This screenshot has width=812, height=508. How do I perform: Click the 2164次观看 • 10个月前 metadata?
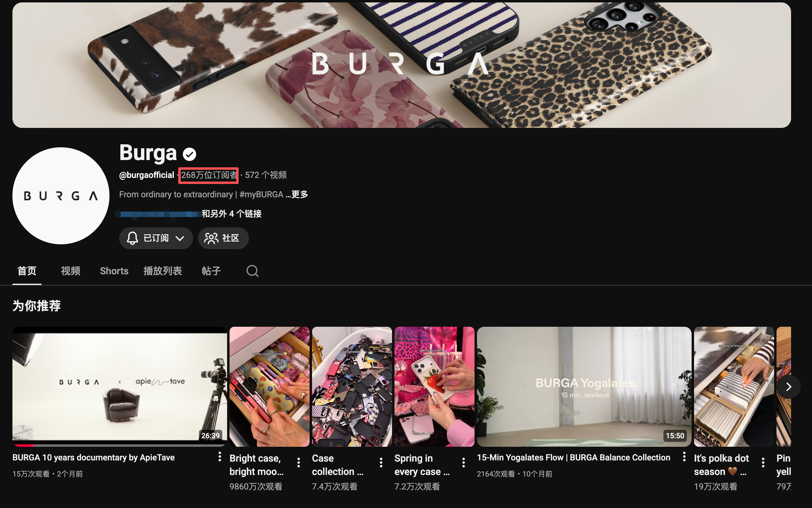tap(515, 474)
